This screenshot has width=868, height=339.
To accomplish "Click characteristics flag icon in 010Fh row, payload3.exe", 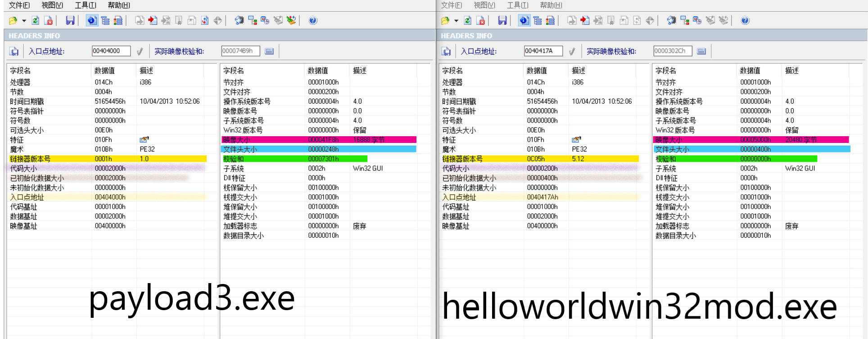I will tap(144, 140).
